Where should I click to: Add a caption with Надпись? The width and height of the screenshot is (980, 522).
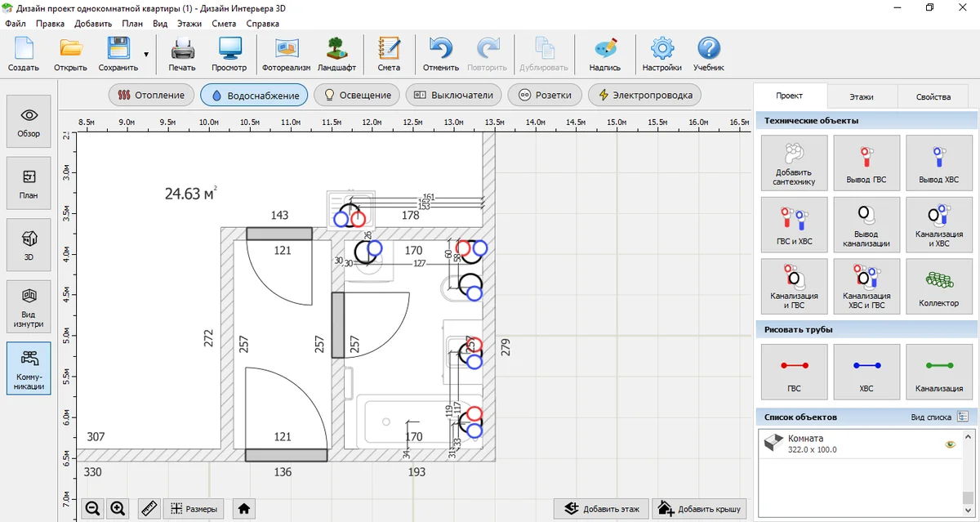click(605, 55)
